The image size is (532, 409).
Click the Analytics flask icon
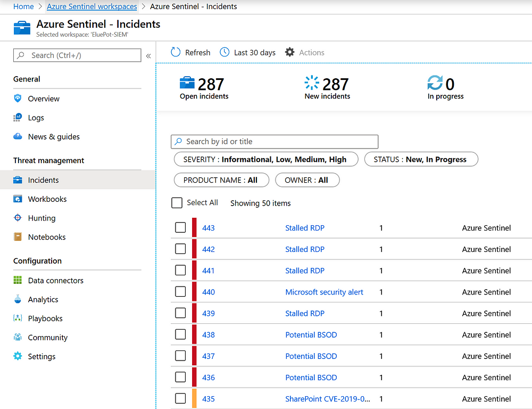[18, 299]
